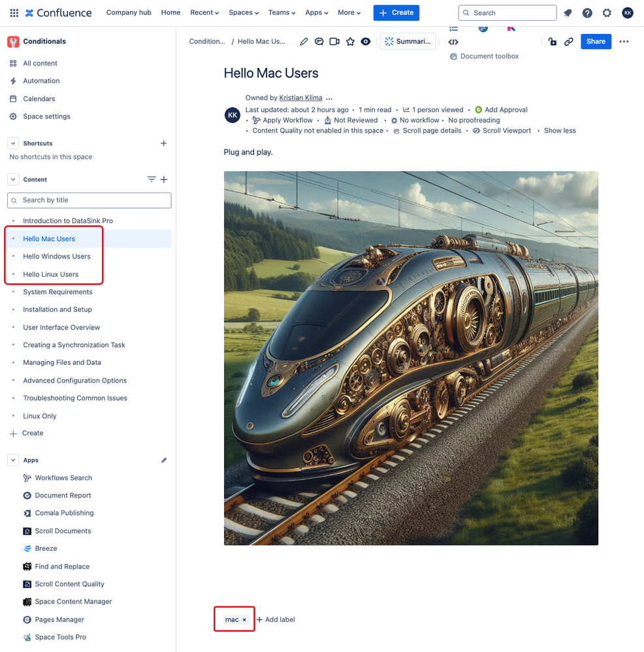644x652 pixels.
Task: Click Add label
Action: tap(276, 619)
